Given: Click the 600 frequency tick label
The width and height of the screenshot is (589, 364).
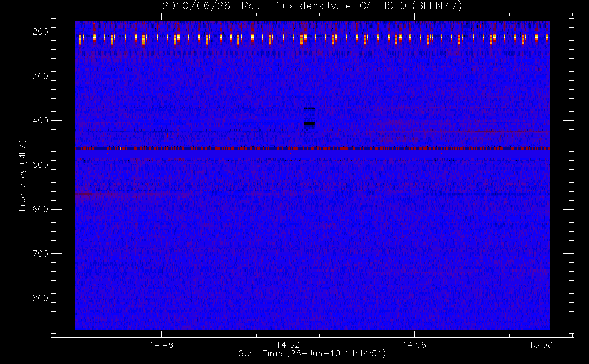Looking at the screenshot, I should [x=40, y=209].
